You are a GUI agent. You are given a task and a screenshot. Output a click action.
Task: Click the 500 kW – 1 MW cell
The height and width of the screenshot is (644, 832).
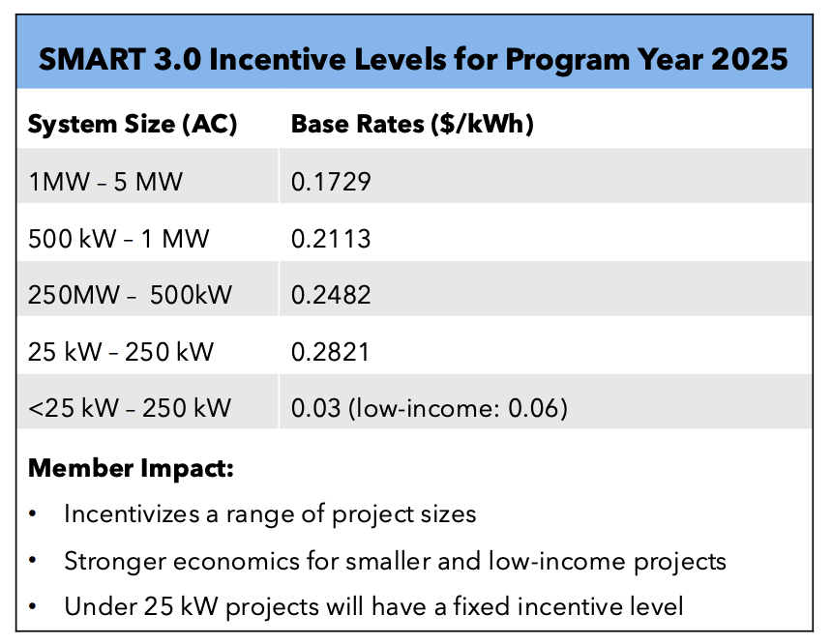point(119,238)
